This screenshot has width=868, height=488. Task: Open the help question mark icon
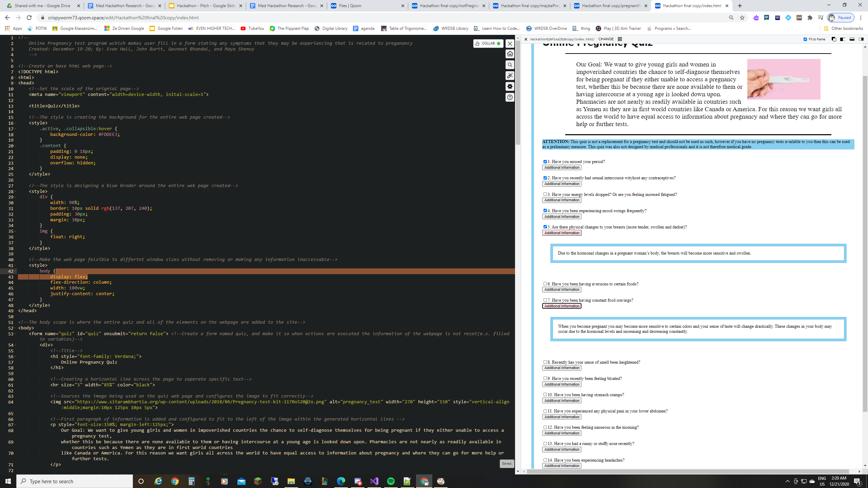(510, 98)
